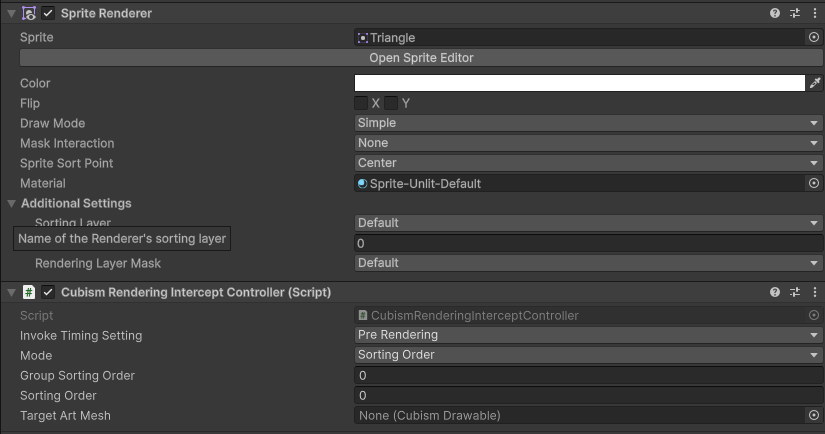Open object picker for Sprite field
825x434 pixels.
814,38
